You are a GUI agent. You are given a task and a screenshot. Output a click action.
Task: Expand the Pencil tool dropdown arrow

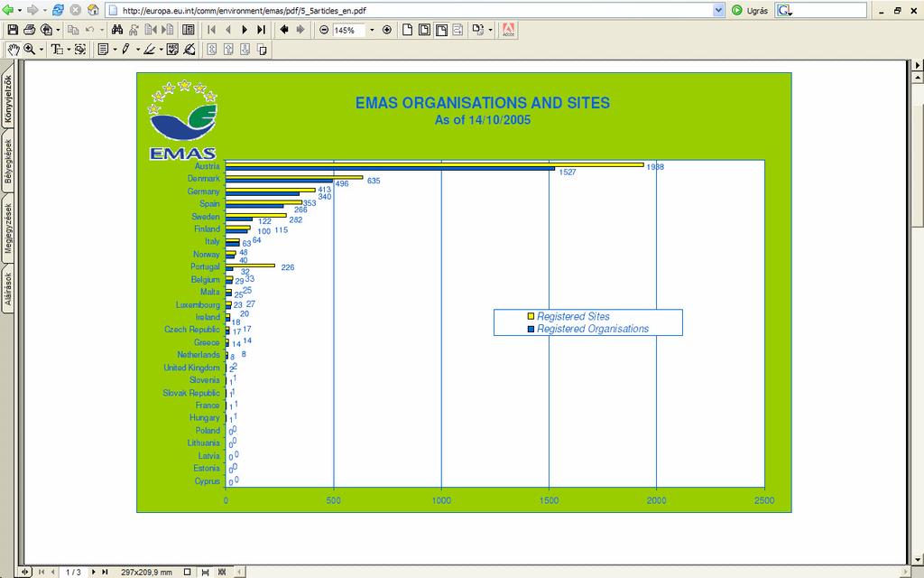tap(138, 51)
